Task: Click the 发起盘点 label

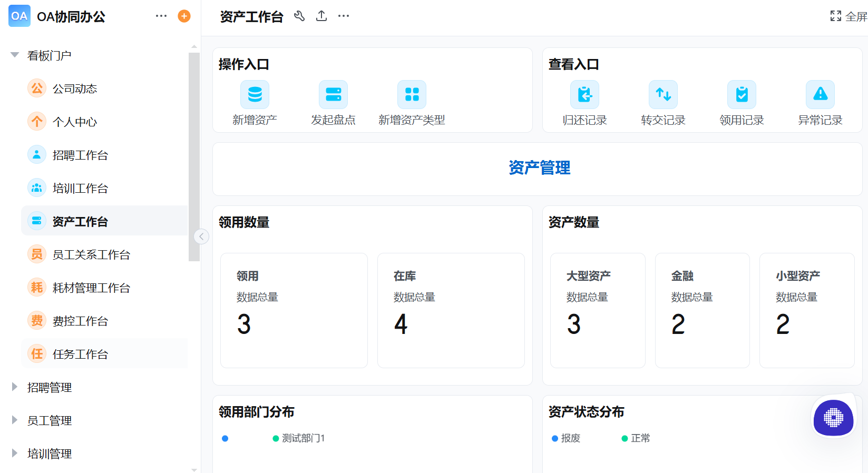Action: coord(333,120)
